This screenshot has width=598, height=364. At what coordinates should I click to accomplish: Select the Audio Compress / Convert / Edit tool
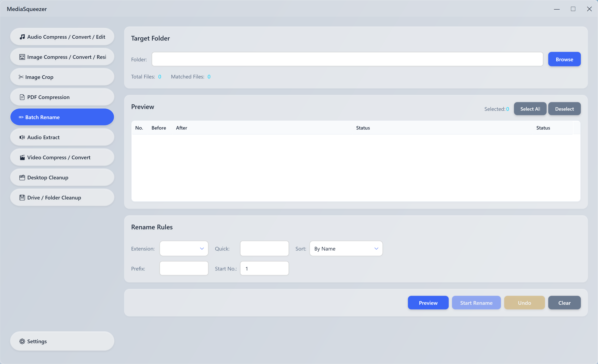[62, 37]
